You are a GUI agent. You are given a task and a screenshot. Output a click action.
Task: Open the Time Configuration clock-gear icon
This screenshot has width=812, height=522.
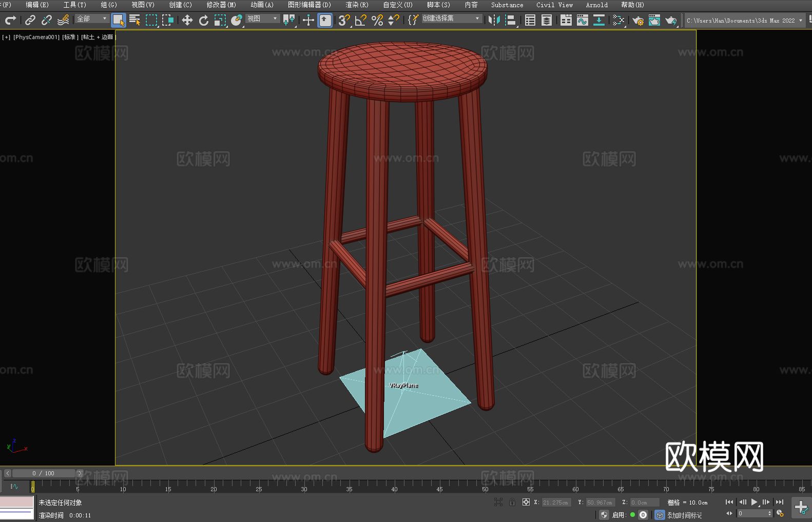click(x=780, y=513)
